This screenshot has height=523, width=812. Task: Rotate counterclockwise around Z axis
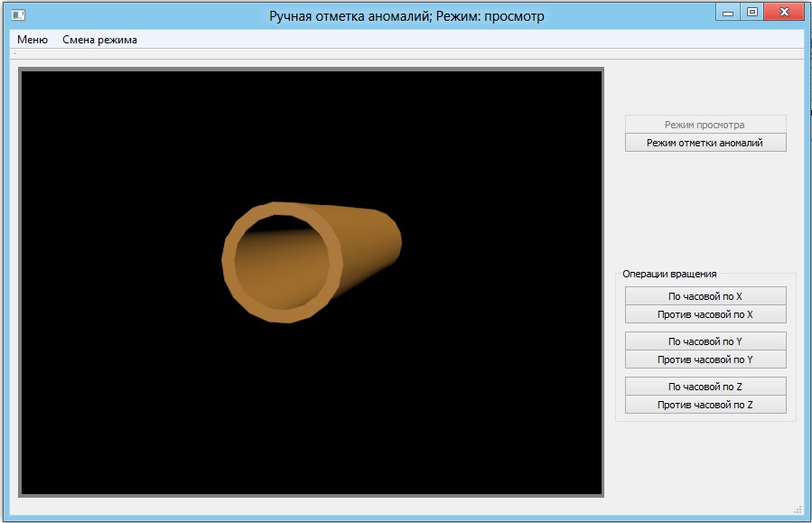pyautogui.click(x=705, y=405)
